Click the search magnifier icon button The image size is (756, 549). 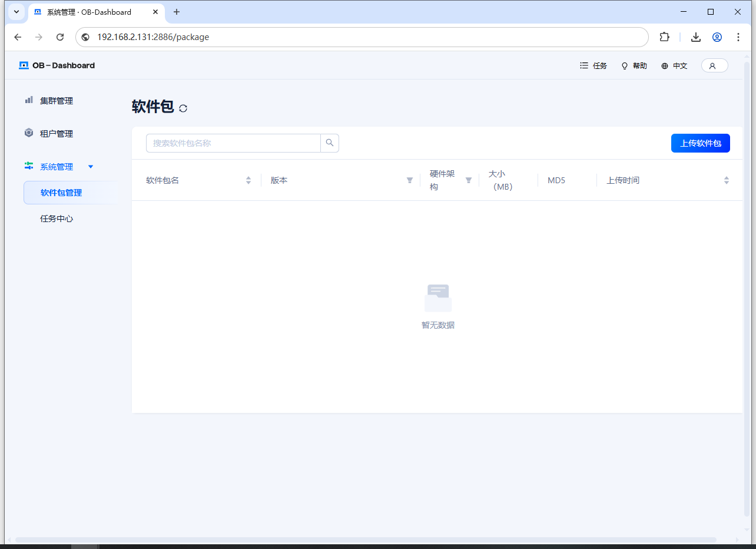click(330, 143)
